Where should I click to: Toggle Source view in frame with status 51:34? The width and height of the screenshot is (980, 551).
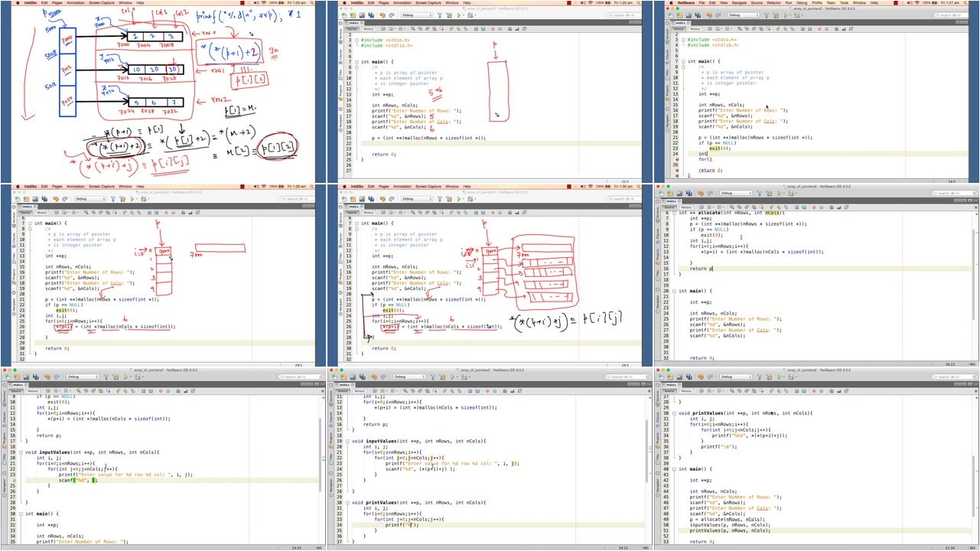[669, 391]
